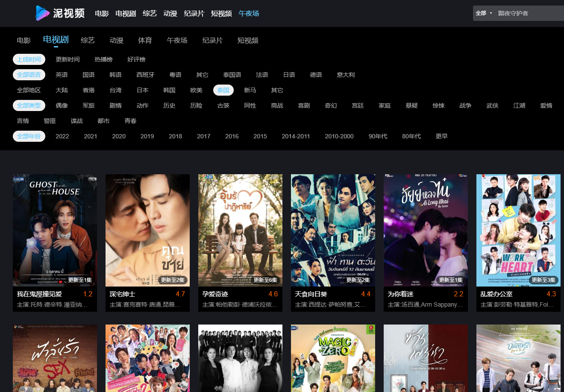Image resolution: width=564 pixels, height=392 pixels.
Task: Open the 深宅绅士 poster thumbnail
Action: click(147, 230)
